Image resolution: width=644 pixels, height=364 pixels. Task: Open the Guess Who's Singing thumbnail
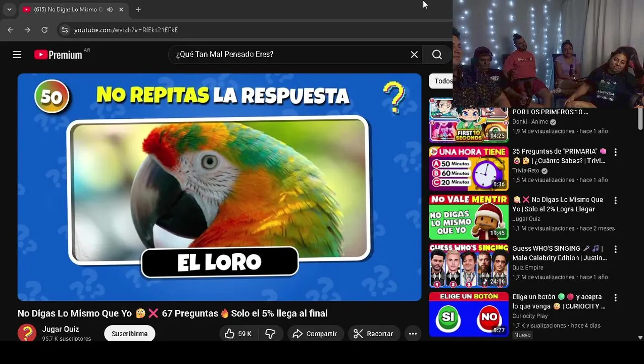click(468, 266)
